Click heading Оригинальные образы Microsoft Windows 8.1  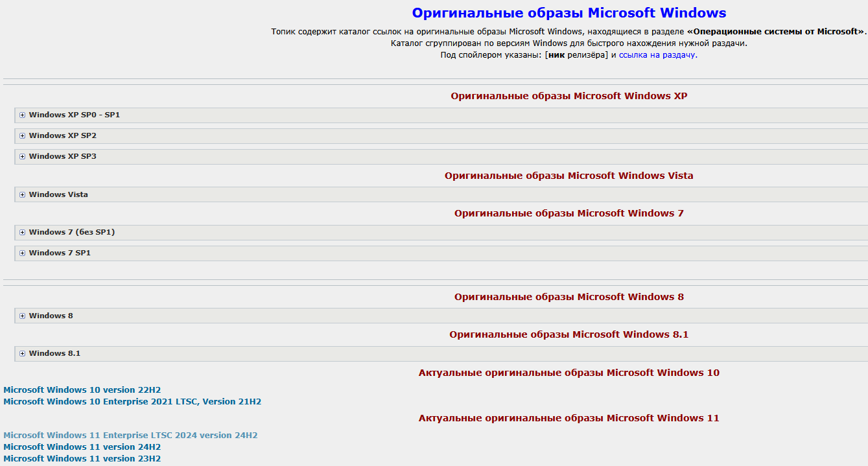[x=569, y=334]
